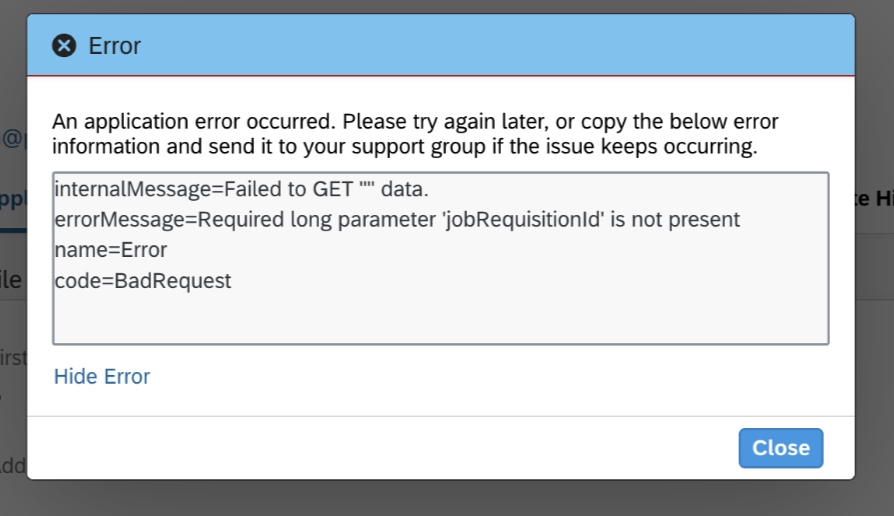The width and height of the screenshot is (894, 516).
Task: Click the Hide Error link
Action: click(102, 376)
